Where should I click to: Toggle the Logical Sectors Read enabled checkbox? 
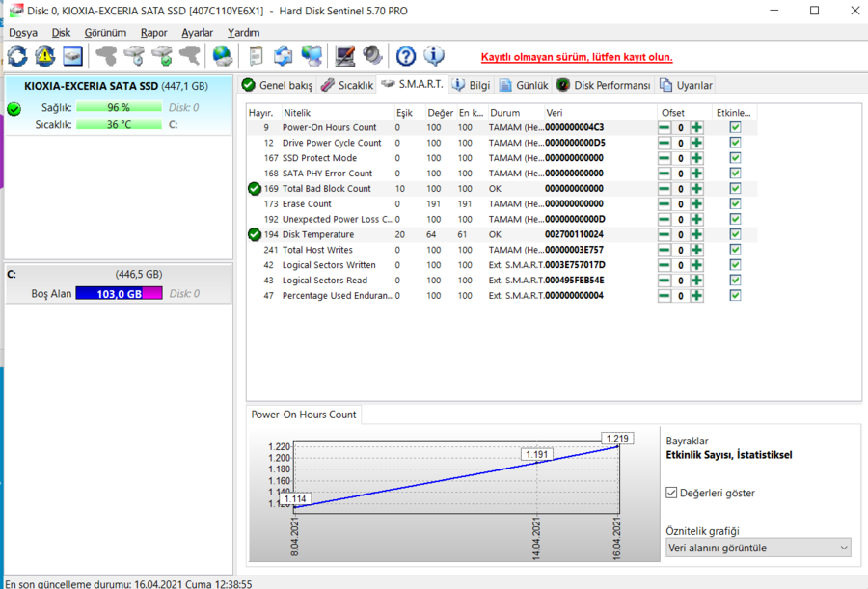click(x=735, y=281)
